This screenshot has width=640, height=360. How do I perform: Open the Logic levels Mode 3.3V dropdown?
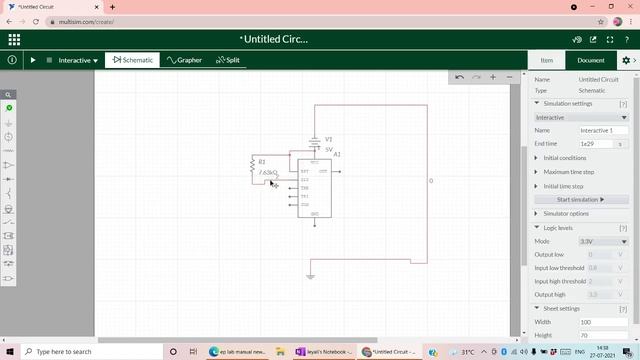click(603, 242)
